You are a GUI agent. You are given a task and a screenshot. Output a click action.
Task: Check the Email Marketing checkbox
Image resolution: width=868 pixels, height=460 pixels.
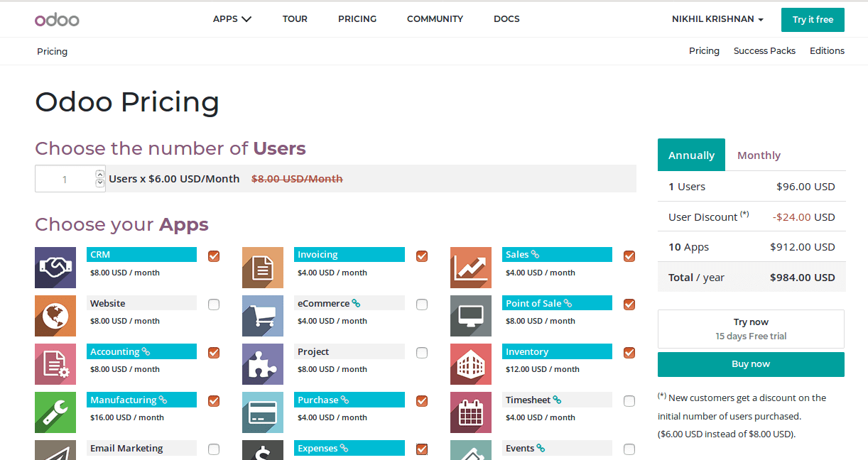(214, 449)
